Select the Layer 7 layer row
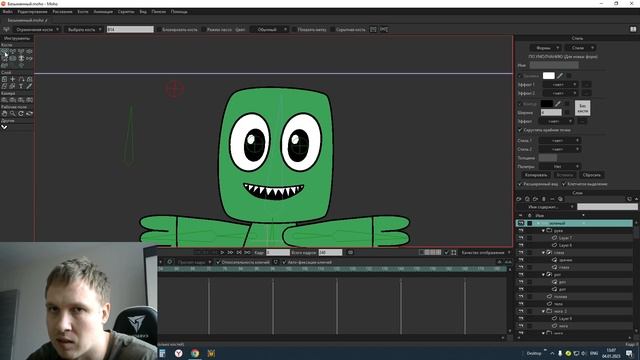The image size is (640, 360). pyautogui.click(x=575, y=238)
